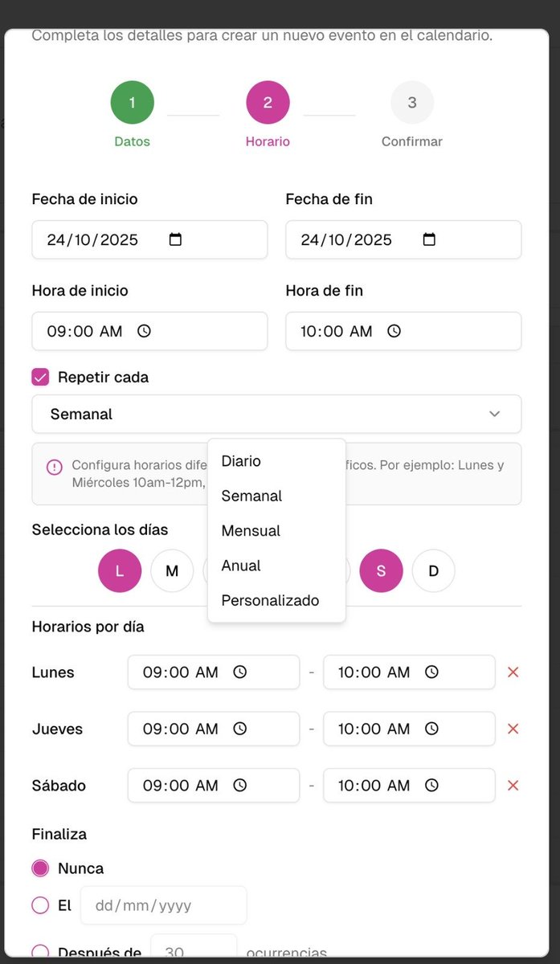Click the Sábado start time field
This screenshot has width=560, height=964.
214,785
